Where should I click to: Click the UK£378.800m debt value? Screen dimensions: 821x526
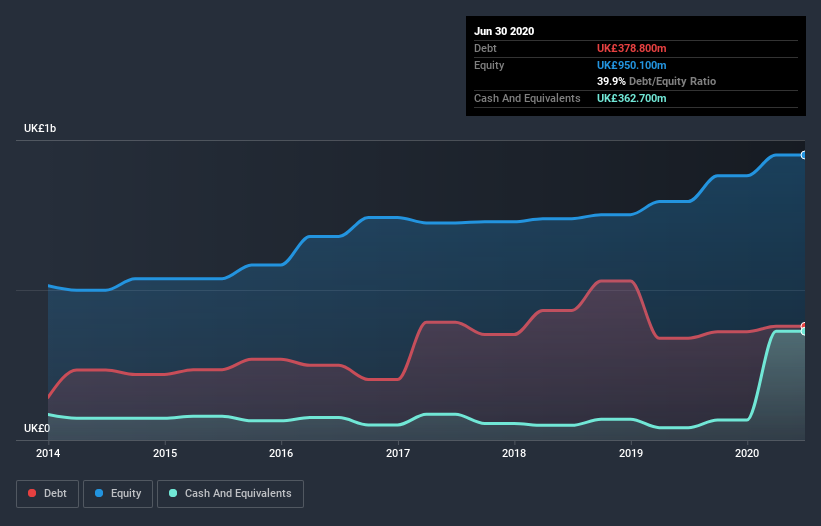631,48
